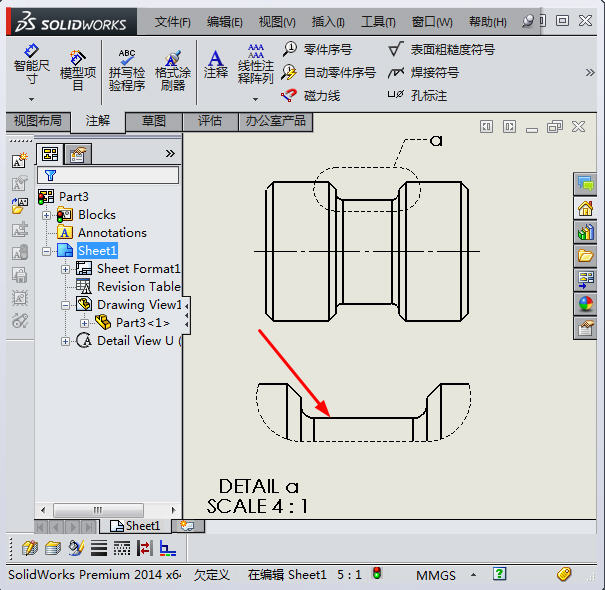Switch to the 评估 tab
Screen dimensions: 605x590
(210, 121)
